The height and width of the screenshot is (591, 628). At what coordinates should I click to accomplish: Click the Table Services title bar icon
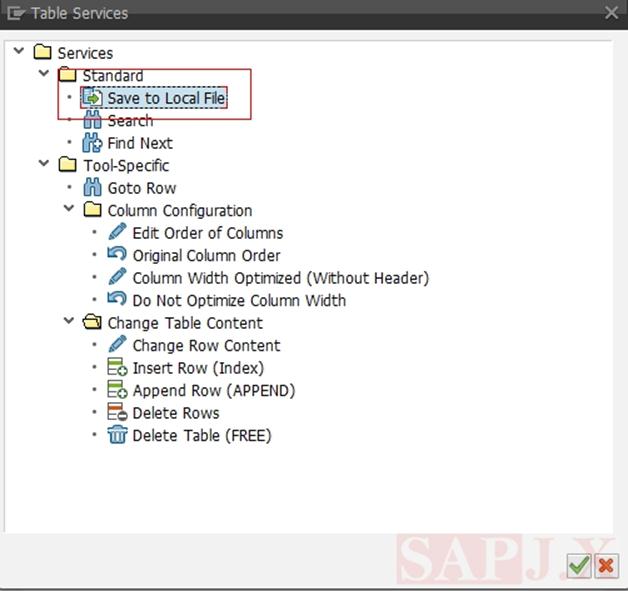16,13
